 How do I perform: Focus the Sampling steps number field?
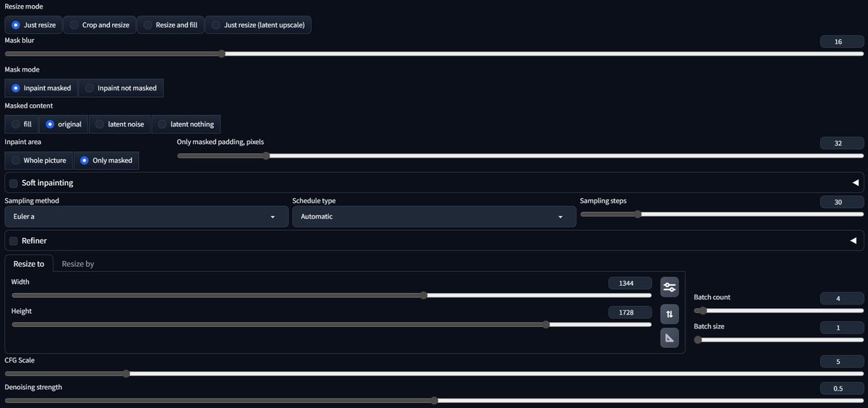(x=842, y=202)
